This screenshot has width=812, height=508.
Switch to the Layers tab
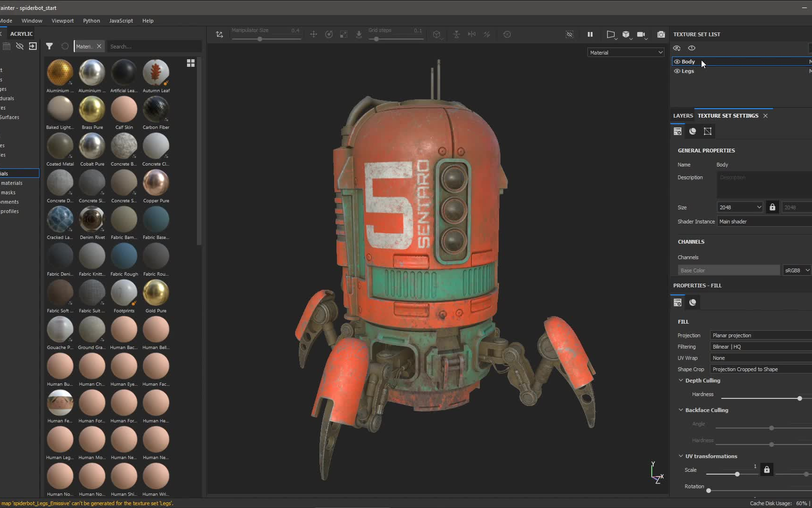[x=683, y=116]
